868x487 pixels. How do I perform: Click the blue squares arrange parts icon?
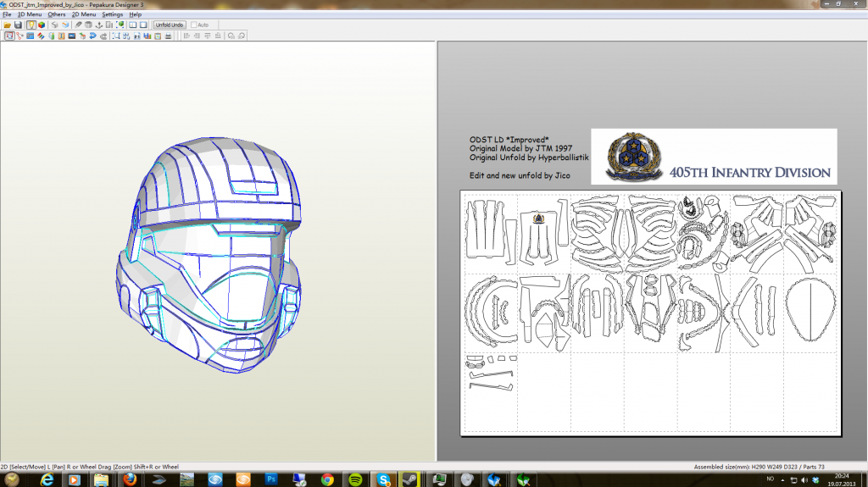[126, 36]
